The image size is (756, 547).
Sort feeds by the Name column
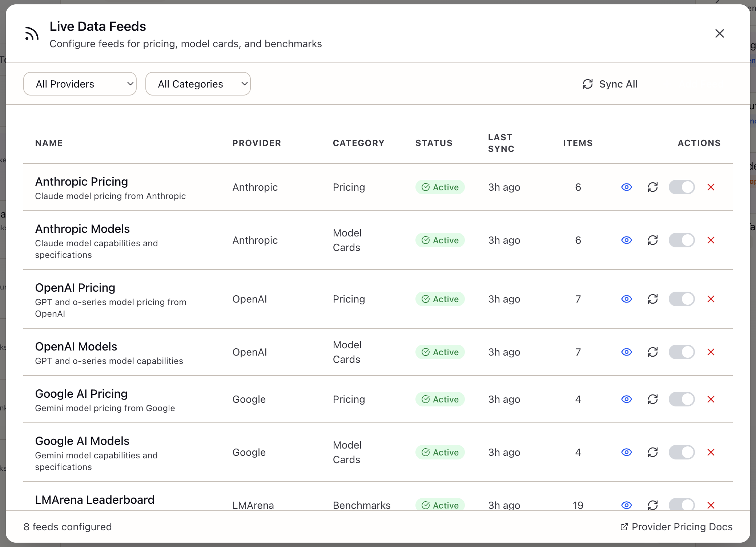49,143
